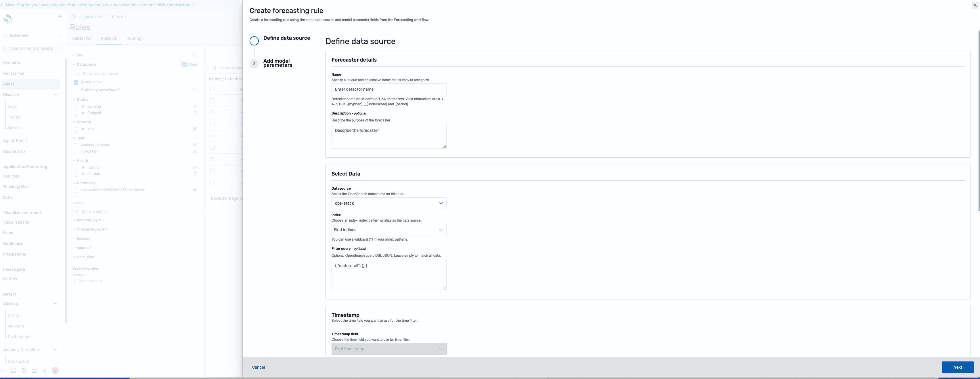Viewport: 980px width, 379px height.
Task: Close the Create forecasting rule flyout
Action: tap(975, 5)
